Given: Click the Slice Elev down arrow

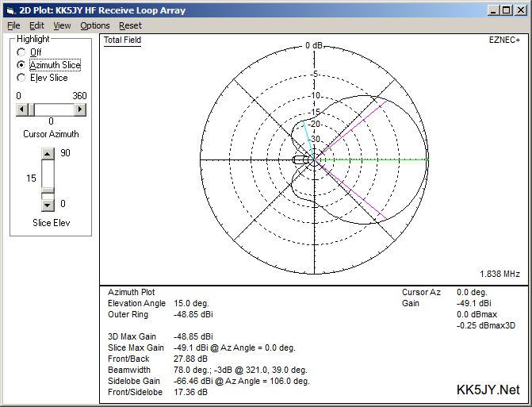Looking at the screenshot, I should click(x=48, y=205).
